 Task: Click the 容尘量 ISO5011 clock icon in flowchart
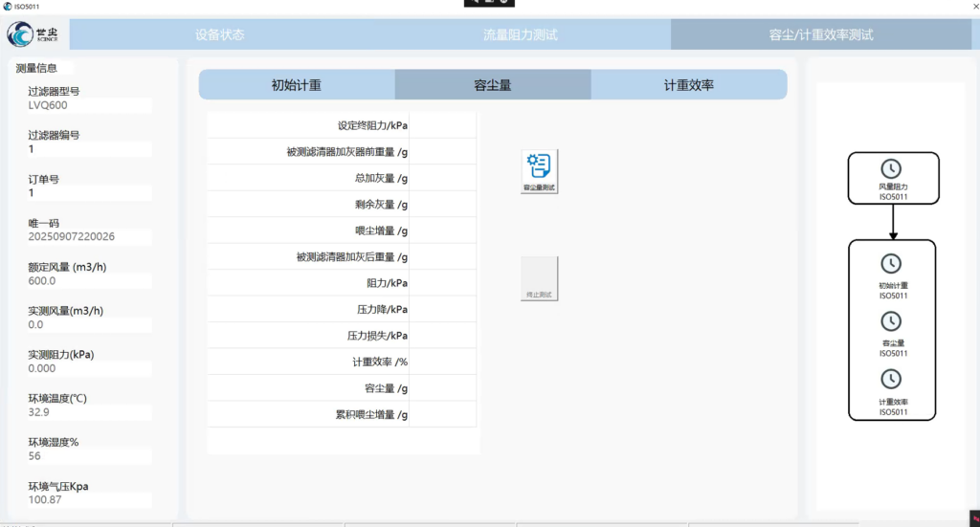coord(891,321)
